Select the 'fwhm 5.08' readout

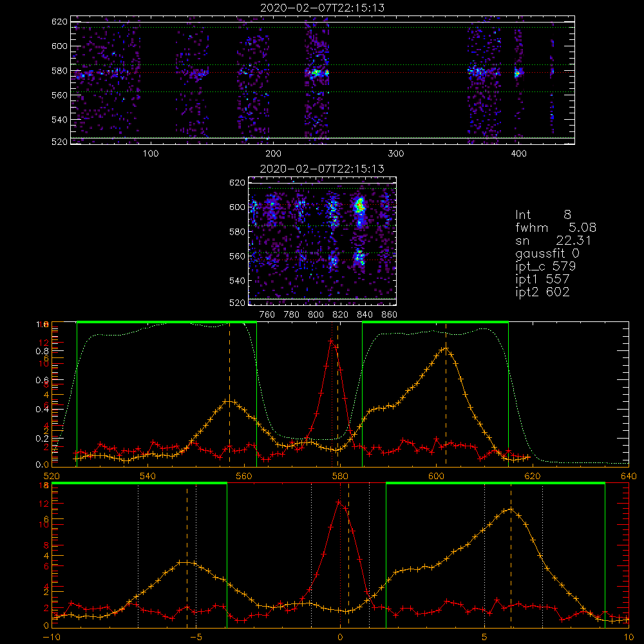coord(556,227)
